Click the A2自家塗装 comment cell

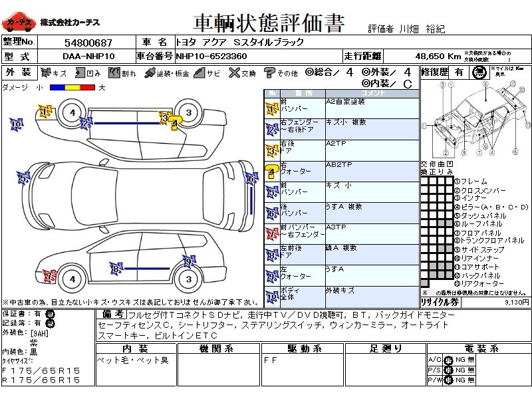[x=372, y=108]
